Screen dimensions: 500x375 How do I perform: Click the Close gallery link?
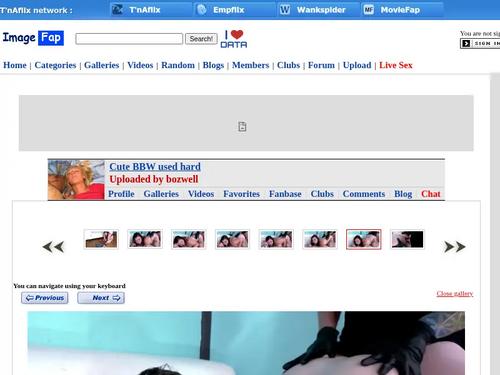point(455,293)
